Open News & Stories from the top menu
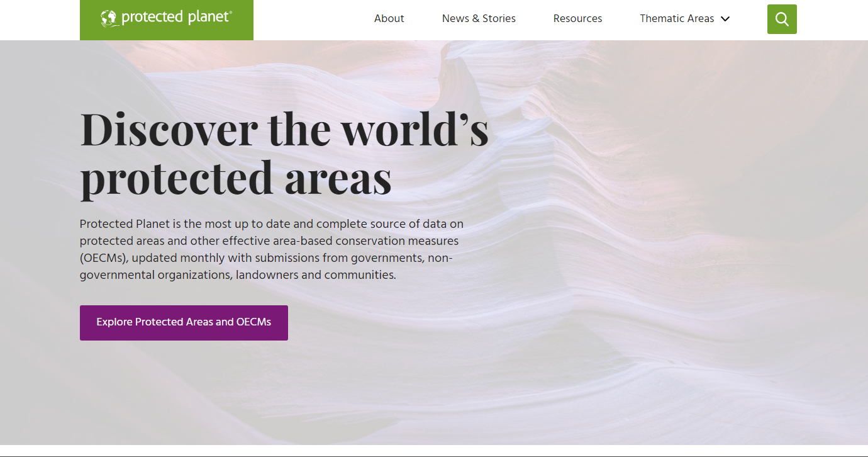Viewport: 868px width, 457px height. (x=479, y=18)
